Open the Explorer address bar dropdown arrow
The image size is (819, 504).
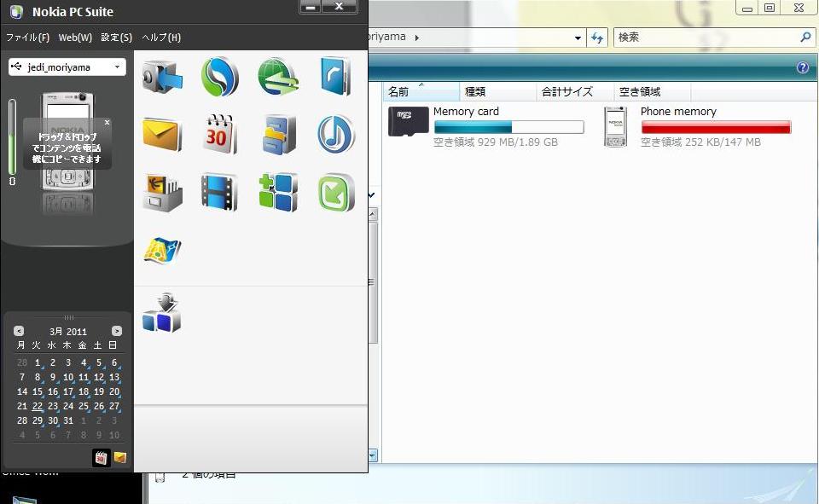click(x=578, y=38)
